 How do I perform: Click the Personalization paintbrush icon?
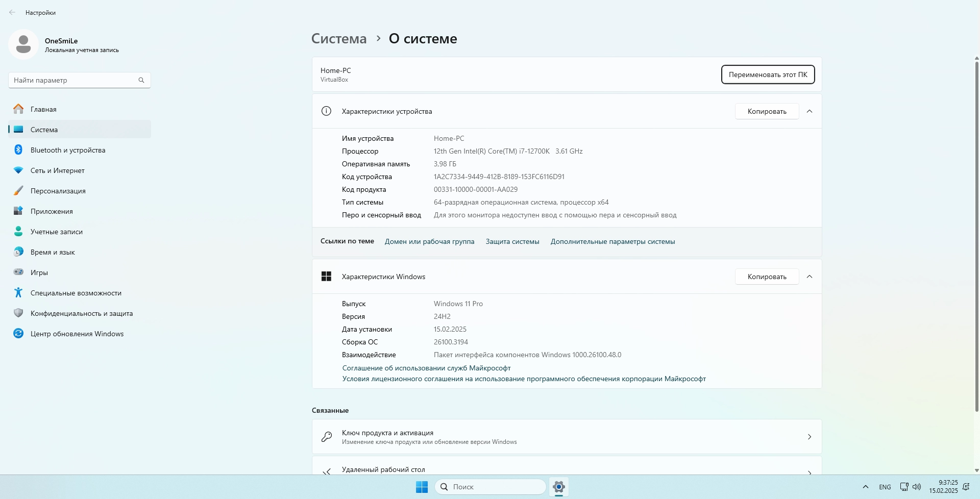[x=18, y=190]
